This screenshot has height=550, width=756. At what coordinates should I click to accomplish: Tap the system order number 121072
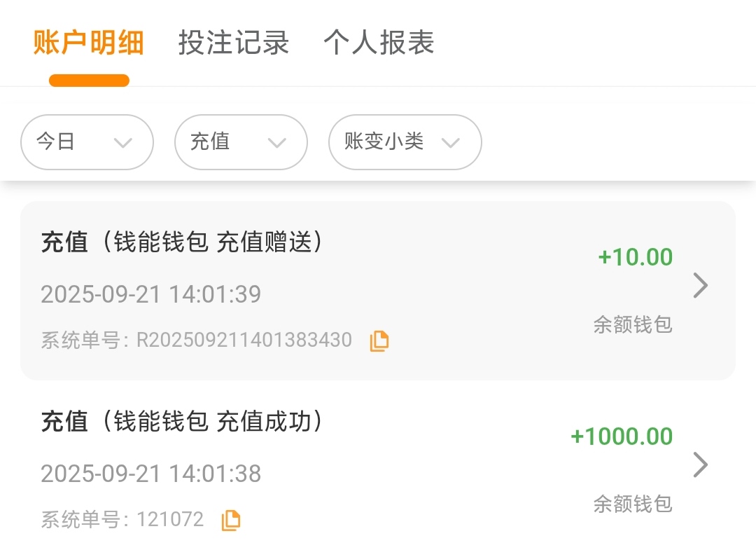click(170, 520)
